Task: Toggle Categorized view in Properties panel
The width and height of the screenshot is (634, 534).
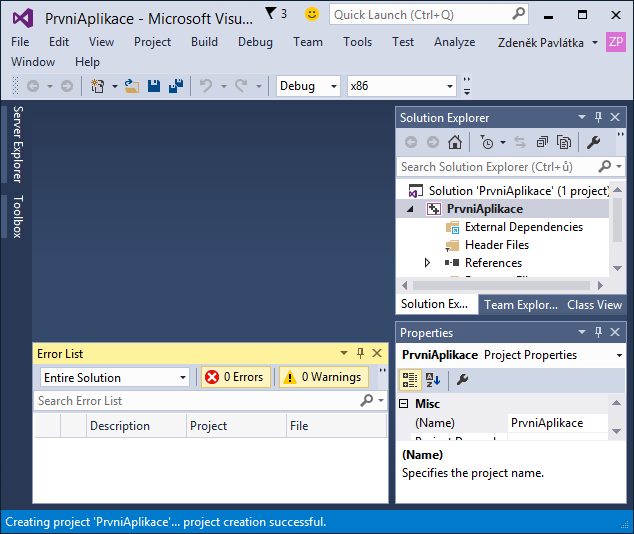Action: coord(410,379)
